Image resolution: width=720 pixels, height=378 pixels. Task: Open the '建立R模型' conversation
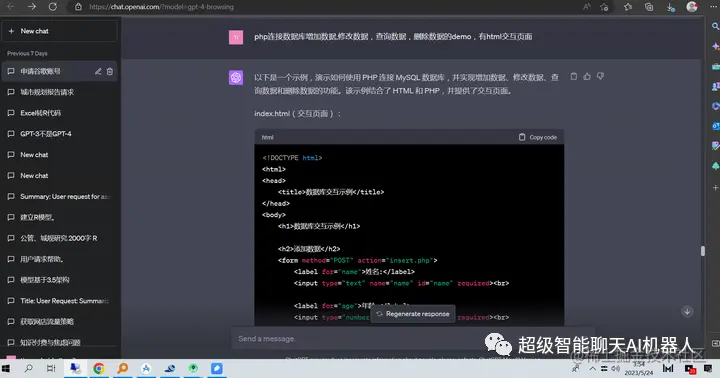point(60,217)
